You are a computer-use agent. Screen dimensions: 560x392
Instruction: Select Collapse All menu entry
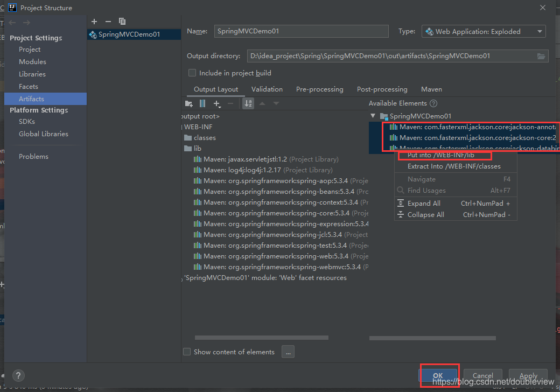click(x=456, y=214)
